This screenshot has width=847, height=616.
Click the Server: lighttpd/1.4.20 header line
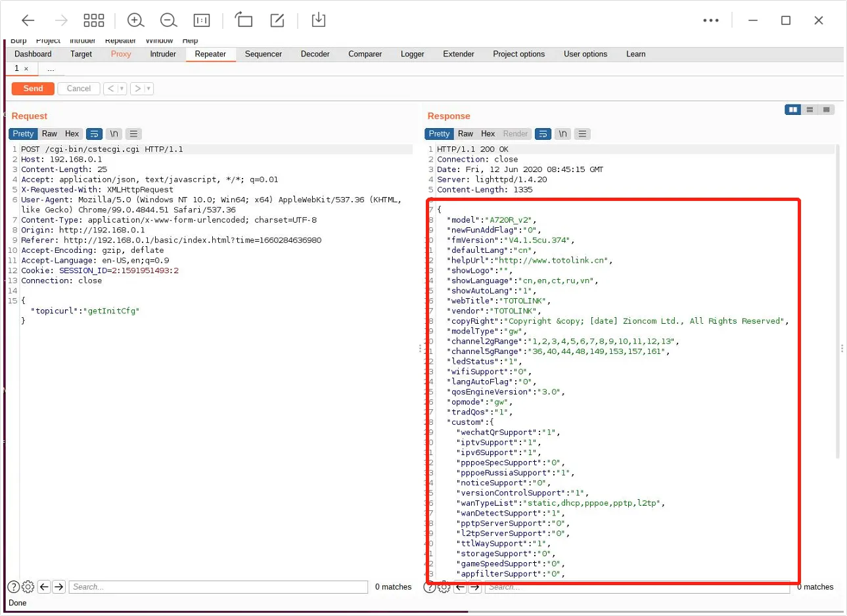(x=492, y=180)
